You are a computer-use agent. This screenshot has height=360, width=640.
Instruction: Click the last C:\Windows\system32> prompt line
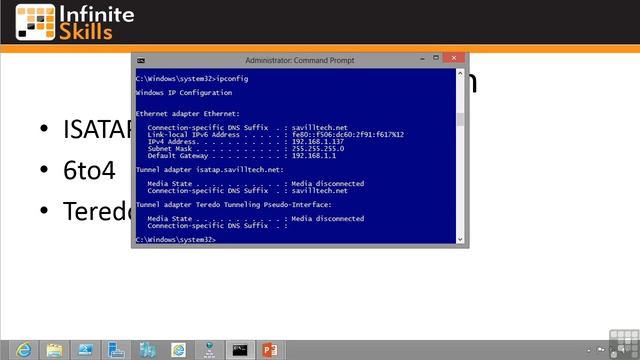click(x=176, y=240)
